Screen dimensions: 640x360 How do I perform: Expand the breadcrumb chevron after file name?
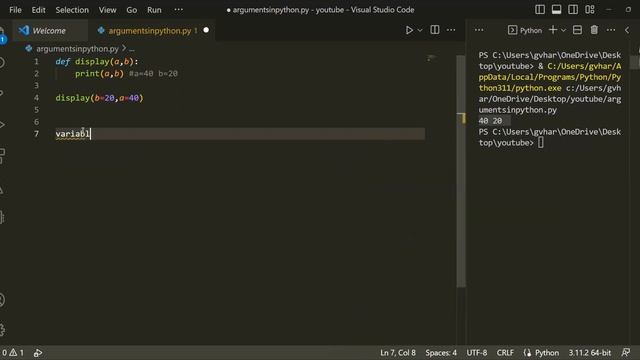pyautogui.click(x=124, y=48)
